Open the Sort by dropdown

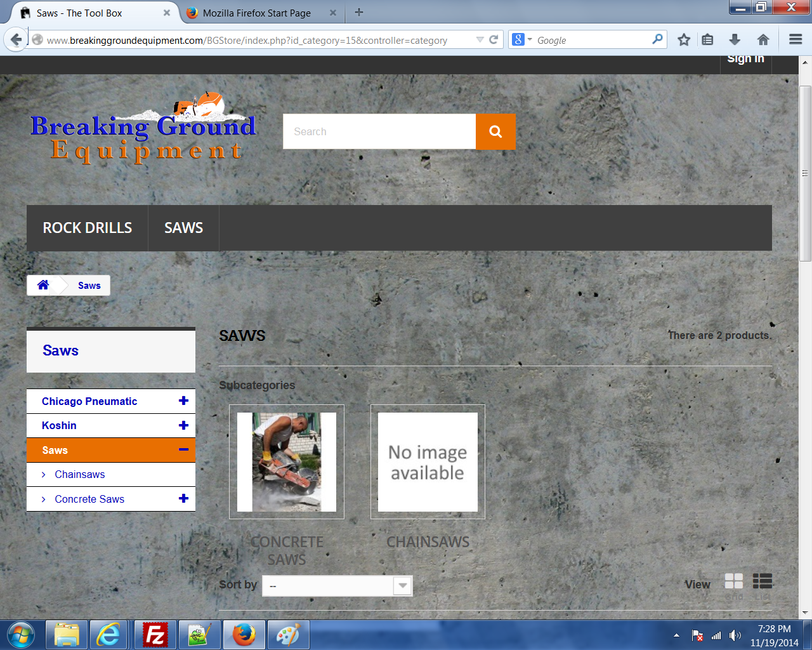coord(337,585)
